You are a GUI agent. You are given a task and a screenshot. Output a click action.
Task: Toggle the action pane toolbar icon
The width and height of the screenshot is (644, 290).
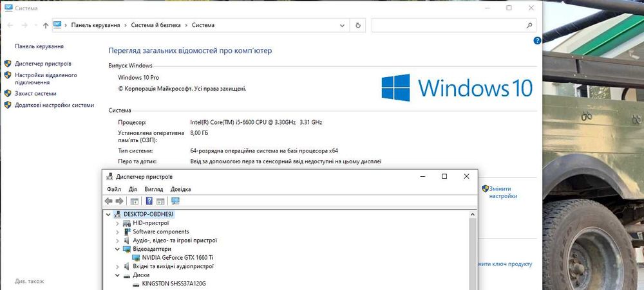click(x=160, y=201)
